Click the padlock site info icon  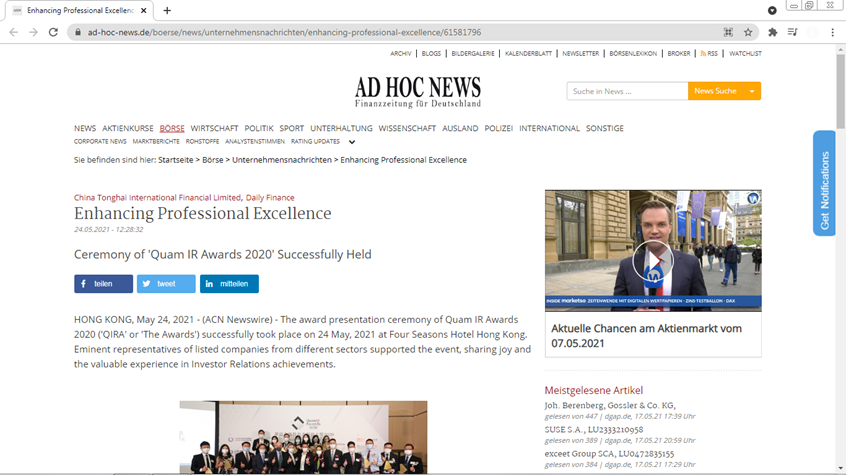[x=78, y=32]
